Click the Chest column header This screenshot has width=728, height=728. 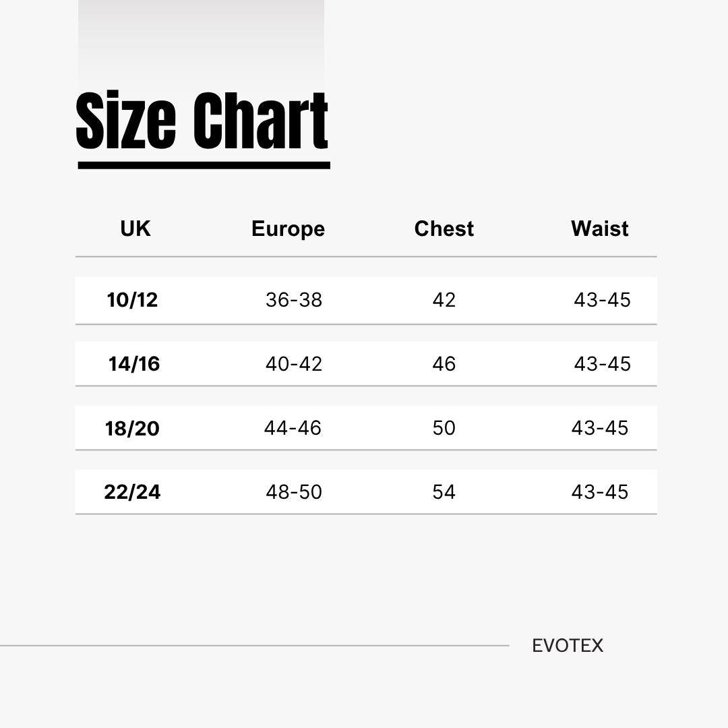click(444, 229)
